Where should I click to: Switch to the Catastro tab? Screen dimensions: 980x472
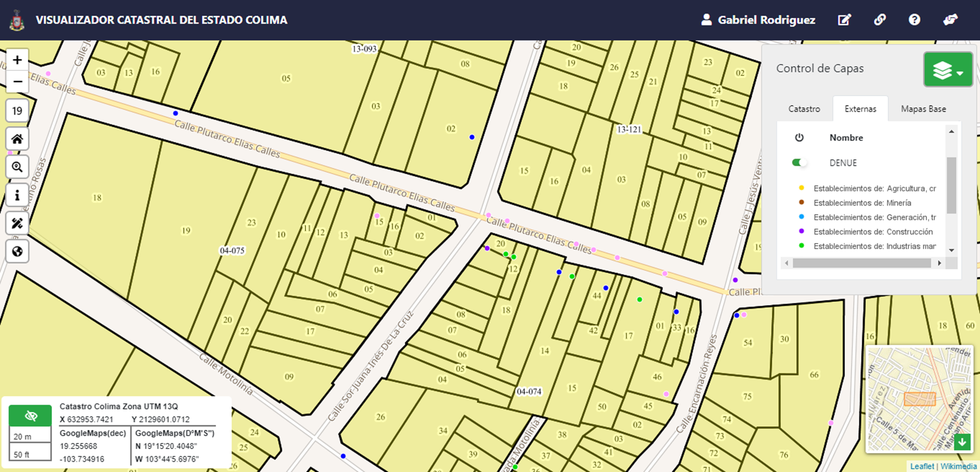tap(804, 109)
